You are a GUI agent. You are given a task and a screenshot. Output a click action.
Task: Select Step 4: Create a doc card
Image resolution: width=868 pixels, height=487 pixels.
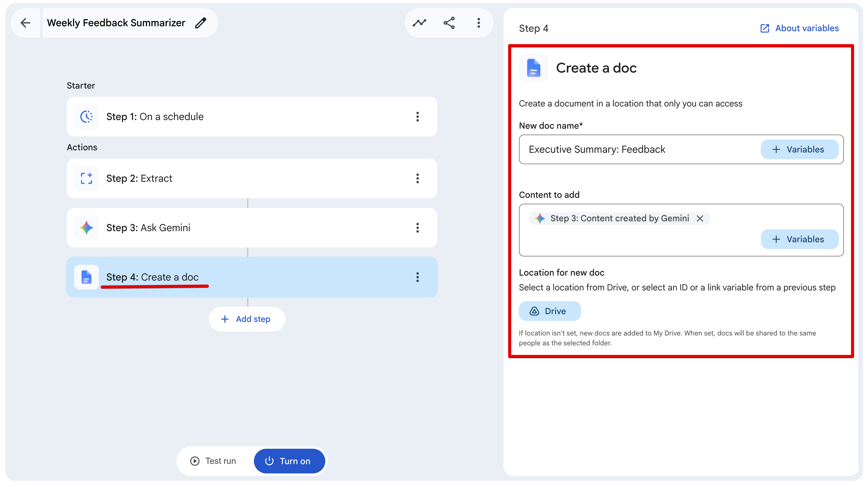pyautogui.click(x=252, y=277)
